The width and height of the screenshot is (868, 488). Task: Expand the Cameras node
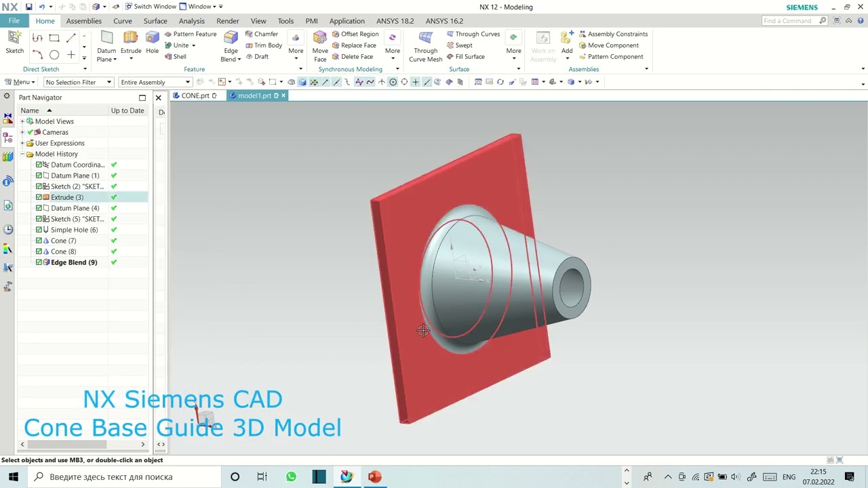22,132
